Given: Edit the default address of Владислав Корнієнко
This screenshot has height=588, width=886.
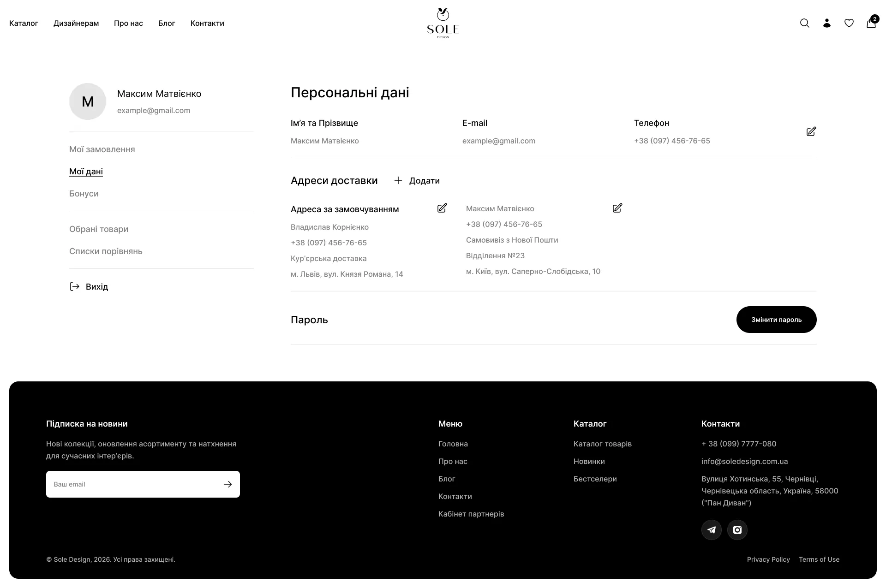Looking at the screenshot, I should click(x=442, y=208).
